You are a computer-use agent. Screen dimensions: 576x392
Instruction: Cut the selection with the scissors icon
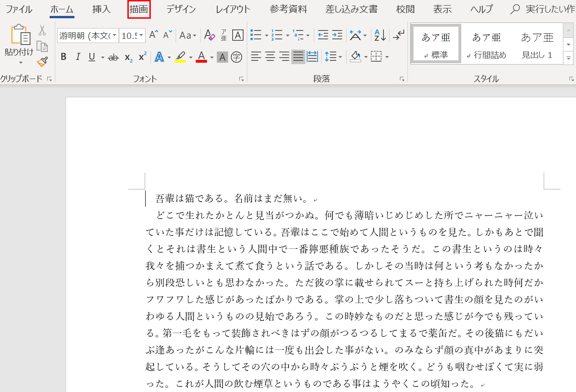pos(42,31)
